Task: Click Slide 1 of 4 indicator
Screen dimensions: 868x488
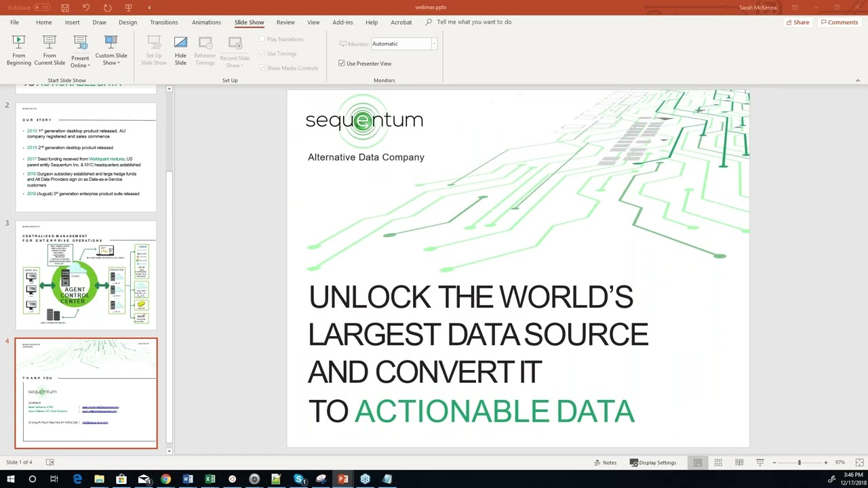Action: click(x=19, y=462)
